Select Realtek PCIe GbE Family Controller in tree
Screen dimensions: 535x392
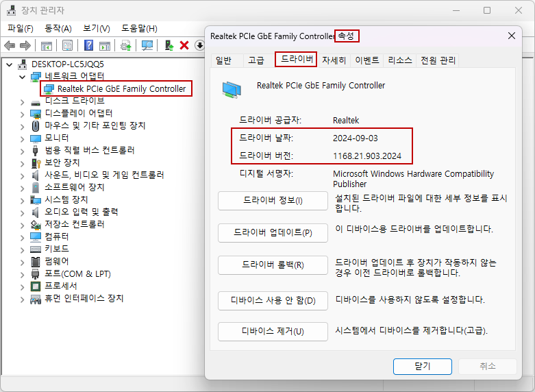[121, 89]
